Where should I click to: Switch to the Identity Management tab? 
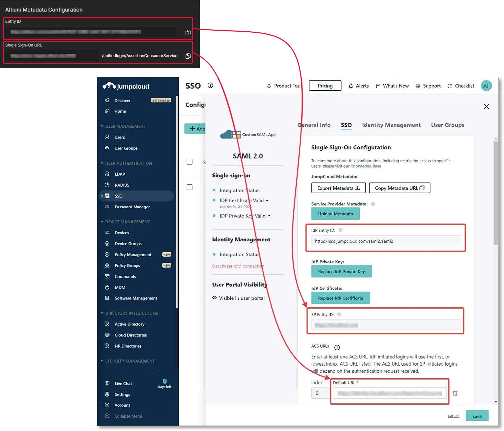(391, 125)
